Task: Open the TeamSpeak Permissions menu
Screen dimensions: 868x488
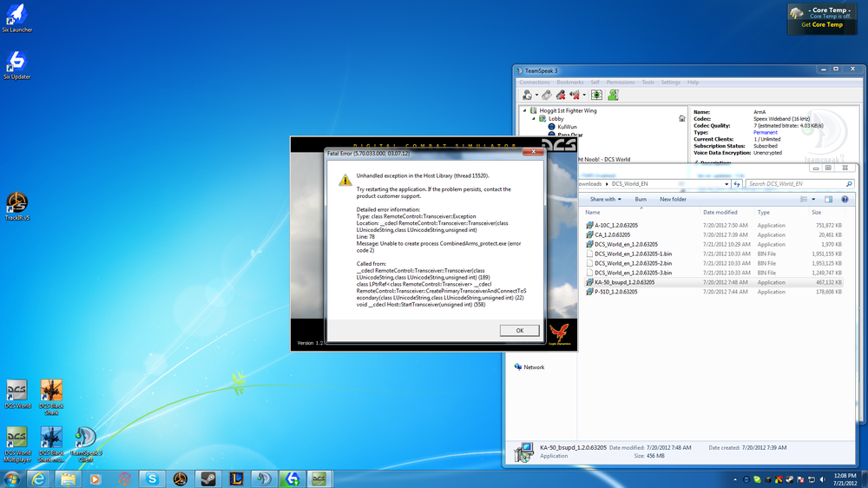Action: pos(620,82)
